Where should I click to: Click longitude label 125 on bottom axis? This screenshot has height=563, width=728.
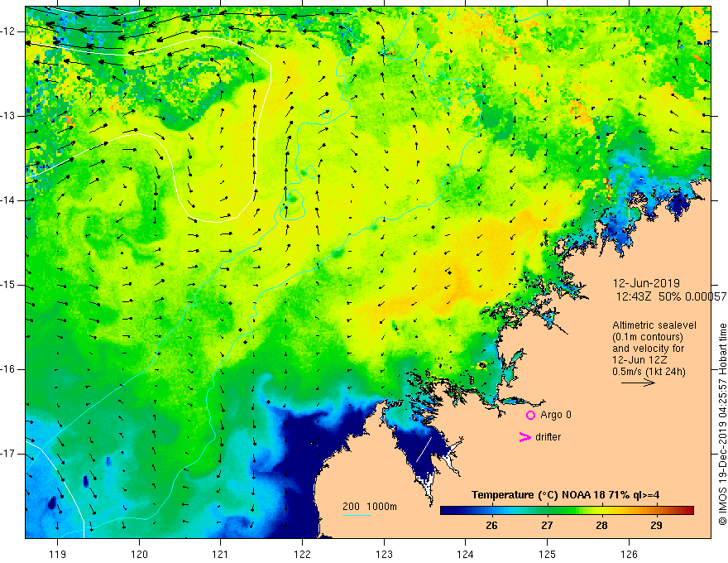click(x=547, y=554)
